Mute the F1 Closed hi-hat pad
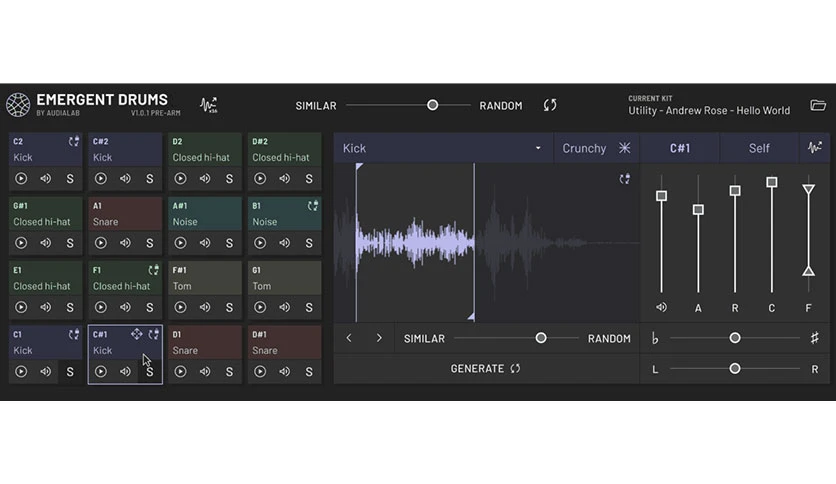Image resolution: width=836 pixels, height=484 pixels. pyautogui.click(x=125, y=307)
